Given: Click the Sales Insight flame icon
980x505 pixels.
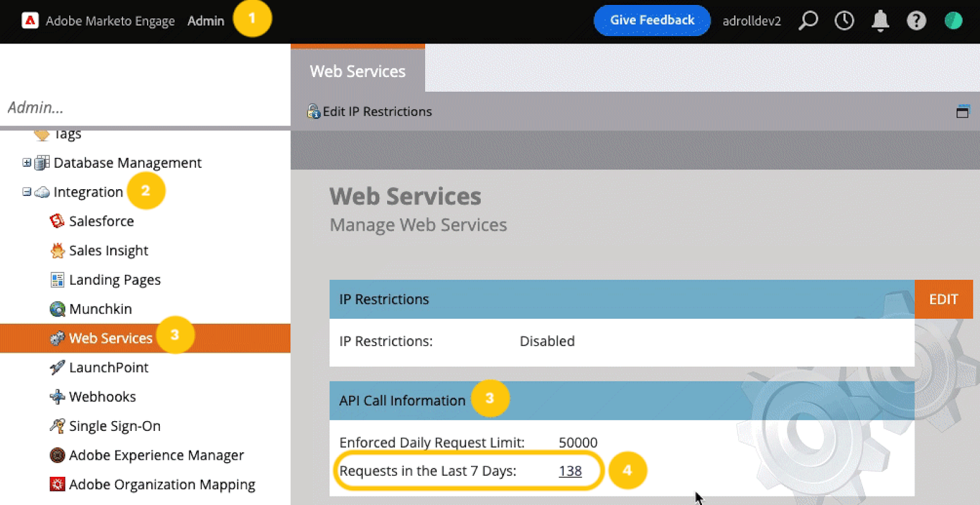Looking at the screenshot, I should [x=57, y=250].
